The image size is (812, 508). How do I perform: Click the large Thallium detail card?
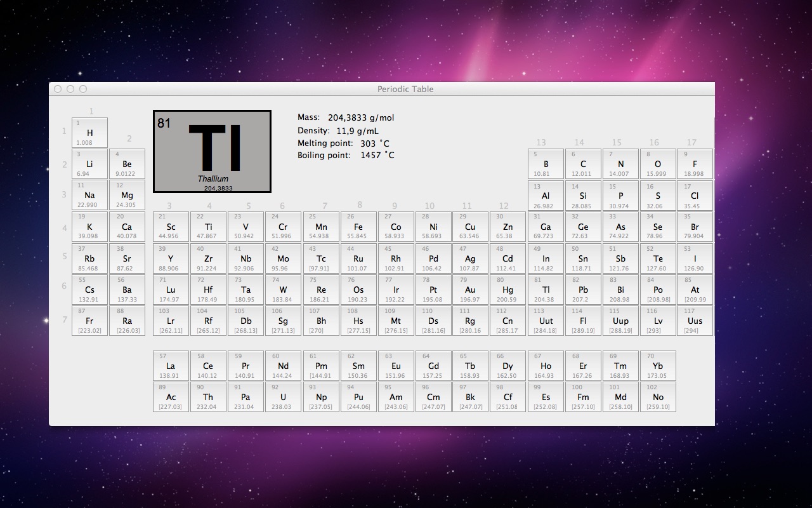point(212,152)
